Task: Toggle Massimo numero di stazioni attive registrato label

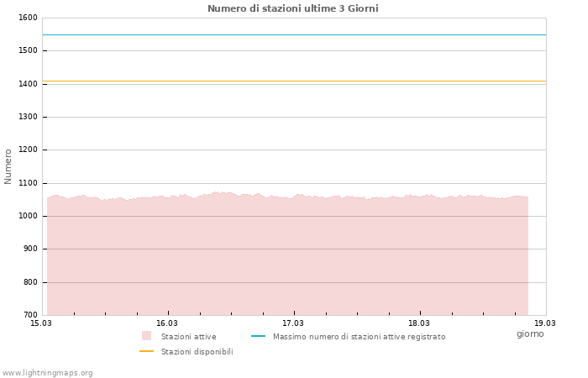Action: [359, 337]
